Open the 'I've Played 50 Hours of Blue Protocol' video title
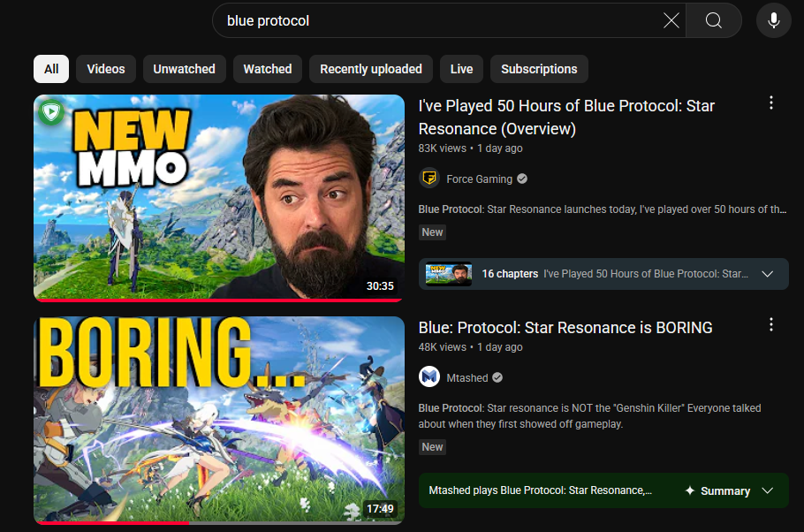Viewport: 804px width, 532px height. [566, 117]
